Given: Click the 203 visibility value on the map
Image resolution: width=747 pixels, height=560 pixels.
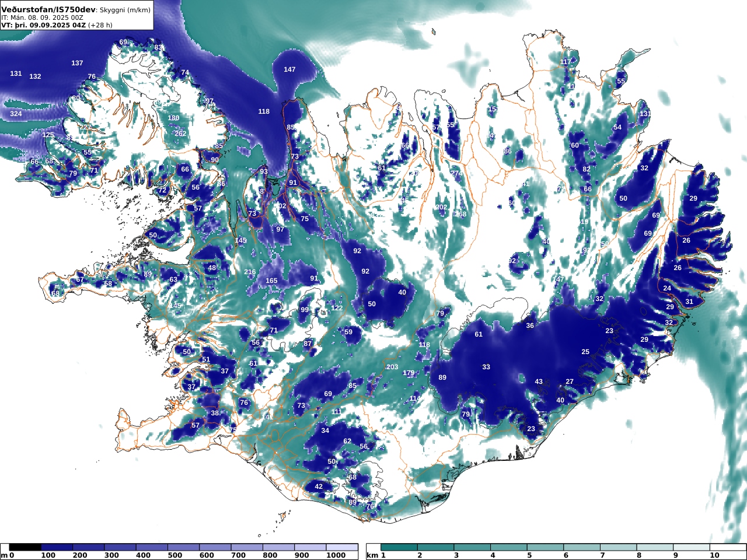Looking at the screenshot, I should pyautogui.click(x=392, y=367).
